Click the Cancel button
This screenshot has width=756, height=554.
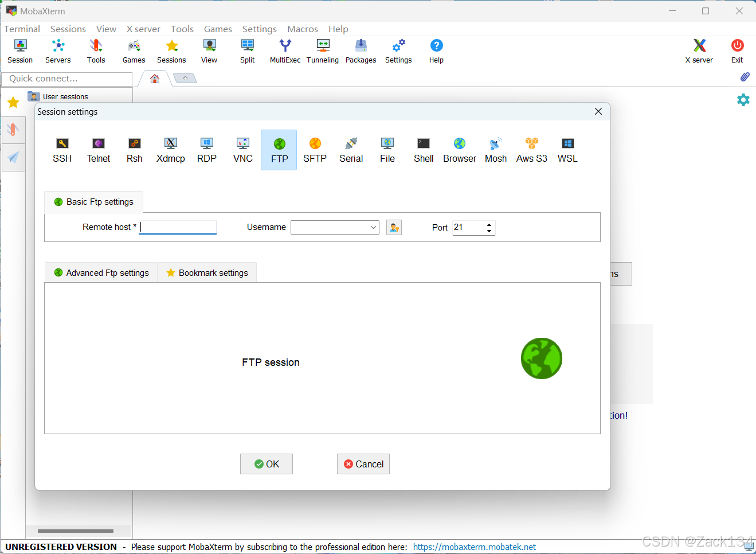pos(363,464)
